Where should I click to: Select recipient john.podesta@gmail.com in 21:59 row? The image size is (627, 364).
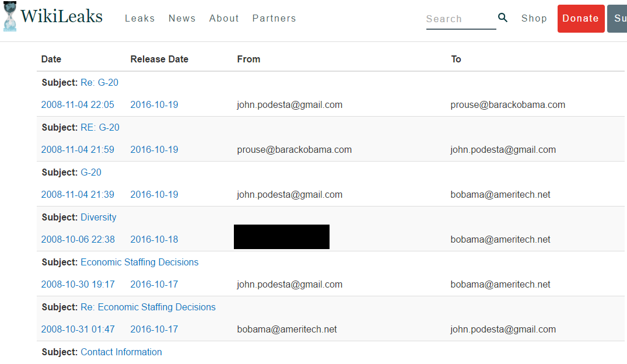pyautogui.click(x=503, y=149)
